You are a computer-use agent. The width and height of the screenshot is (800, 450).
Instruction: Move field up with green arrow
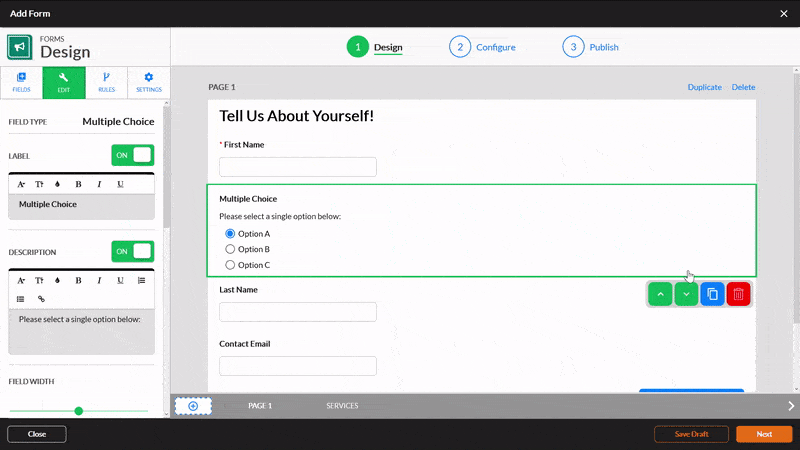pyautogui.click(x=660, y=294)
